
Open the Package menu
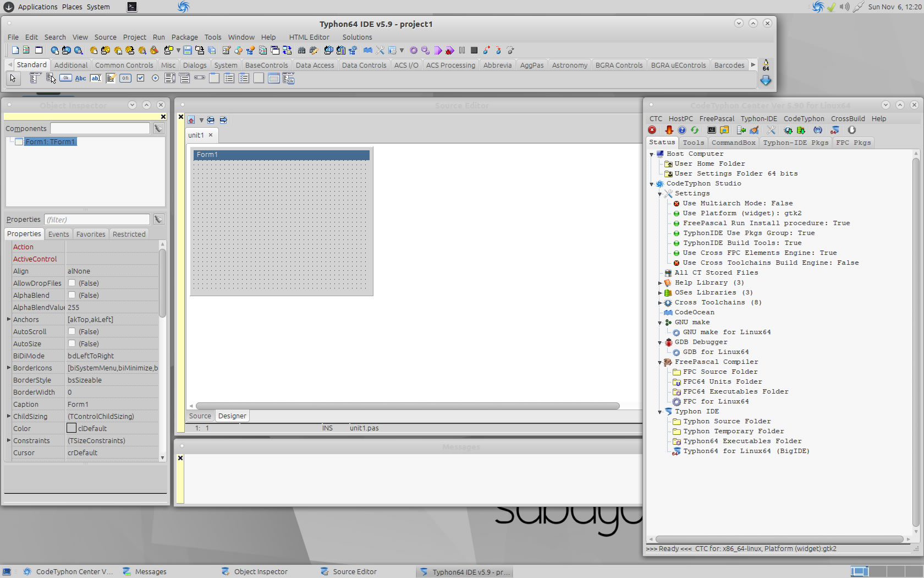pos(184,37)
